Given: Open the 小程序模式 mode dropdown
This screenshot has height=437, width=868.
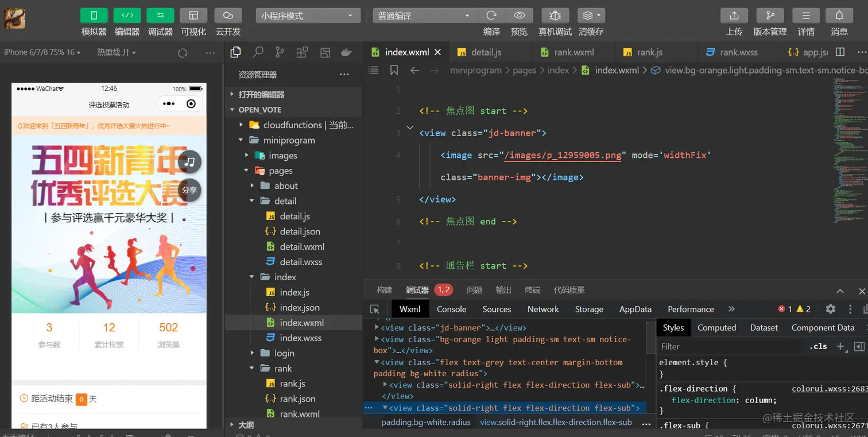Looking at the screenshot, I should (308, 16).
